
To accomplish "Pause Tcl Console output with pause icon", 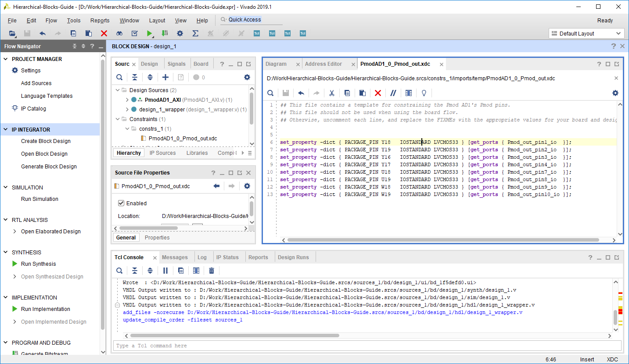I will pos(165,271).
